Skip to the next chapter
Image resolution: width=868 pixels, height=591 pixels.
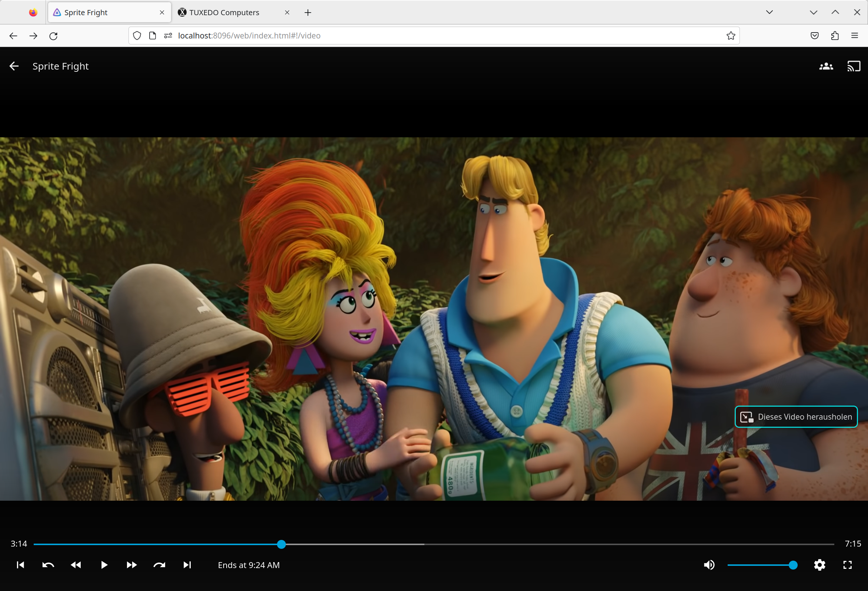(x=187, y=565)
